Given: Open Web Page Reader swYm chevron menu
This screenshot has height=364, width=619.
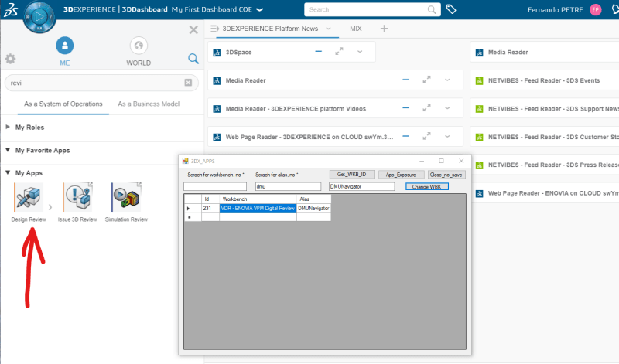Looking at the screenshot, I should click(x=447, y=136).
